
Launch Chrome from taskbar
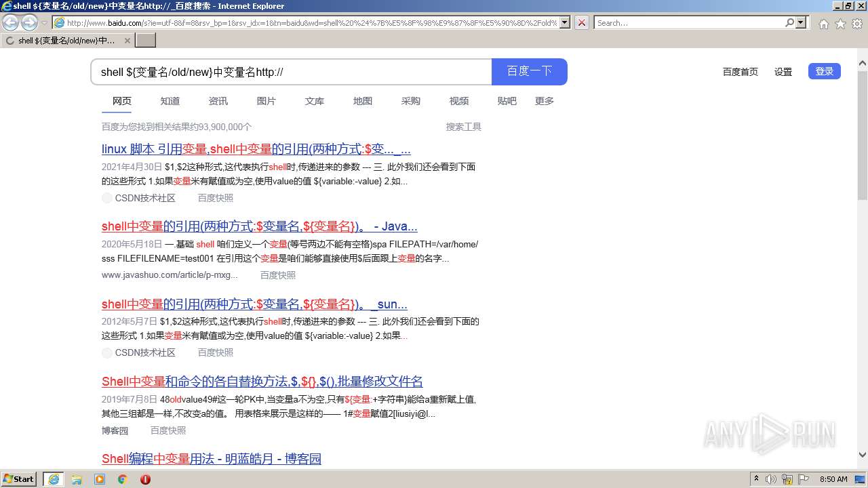click(x=123, y=479)
